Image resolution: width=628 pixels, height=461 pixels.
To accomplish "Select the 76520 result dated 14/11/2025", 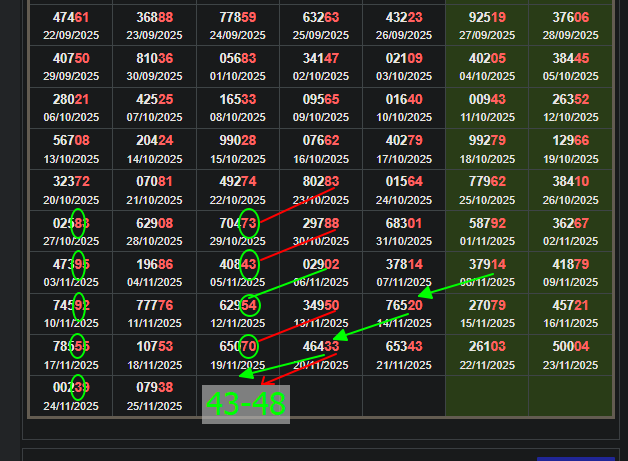I will pos(404,312).
